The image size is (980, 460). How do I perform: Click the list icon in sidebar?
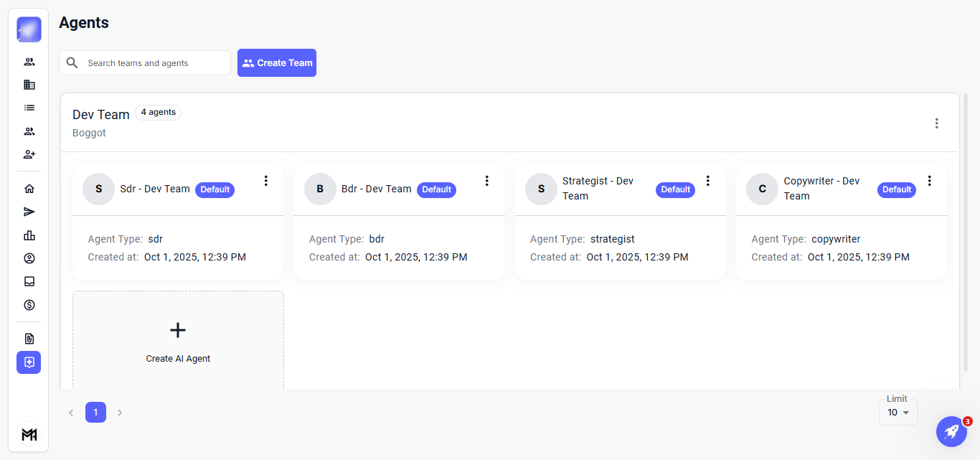(29, 108)
